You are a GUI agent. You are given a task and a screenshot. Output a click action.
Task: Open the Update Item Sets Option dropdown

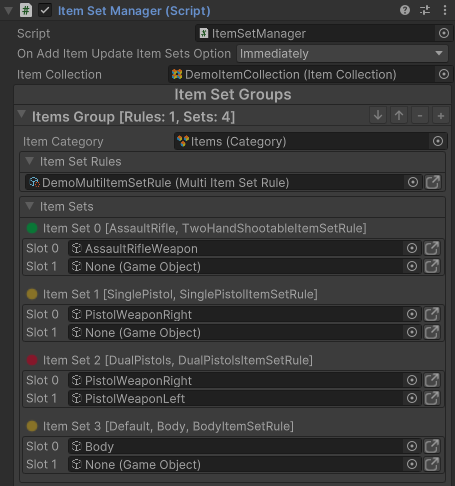[342, 54]
